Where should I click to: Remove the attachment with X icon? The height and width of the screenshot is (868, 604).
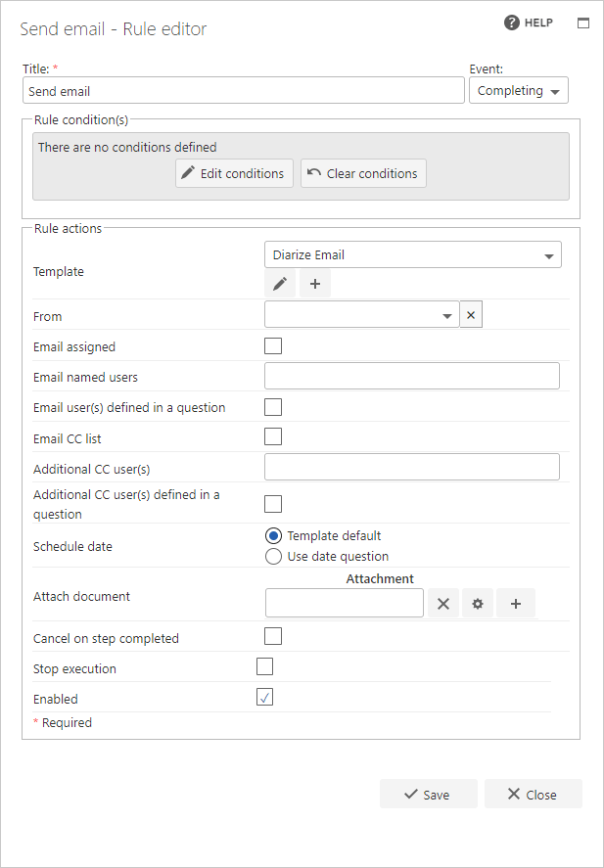pyautogui.click(x=443, y=604)
